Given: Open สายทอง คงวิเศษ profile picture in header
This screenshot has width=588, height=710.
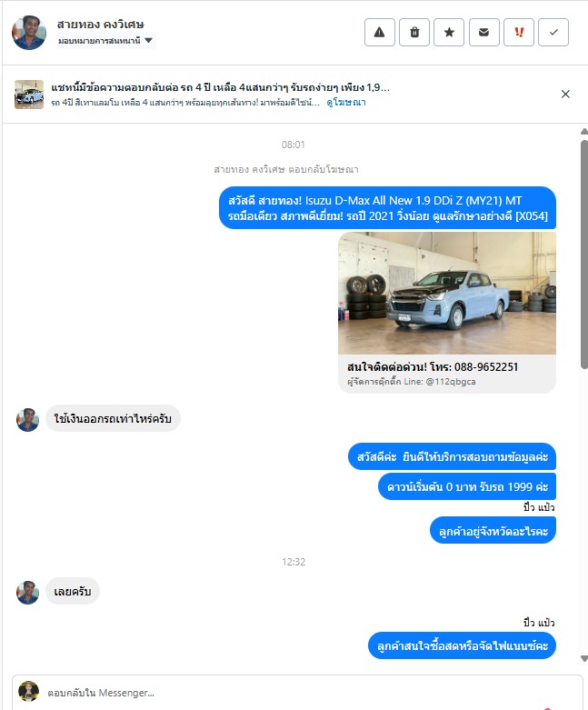Looking at the screenshot, I should coord(29,33).
